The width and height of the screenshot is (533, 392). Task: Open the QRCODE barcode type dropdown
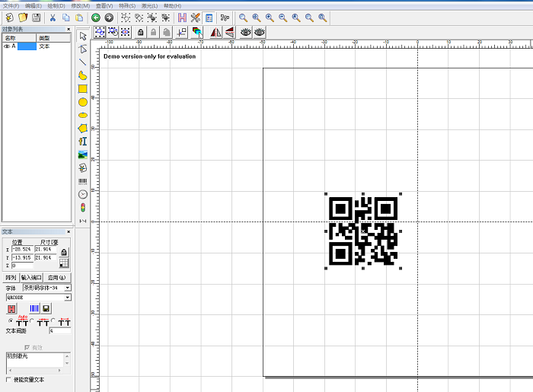point(68,297)
